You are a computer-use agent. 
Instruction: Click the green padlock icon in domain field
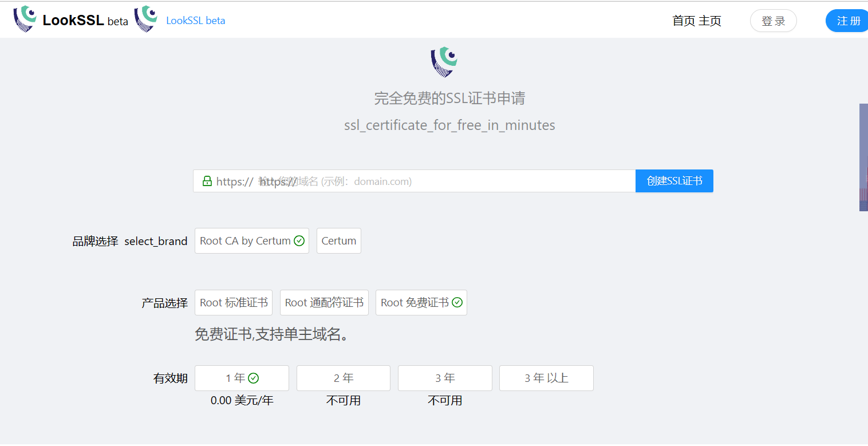tap(207, 181)
